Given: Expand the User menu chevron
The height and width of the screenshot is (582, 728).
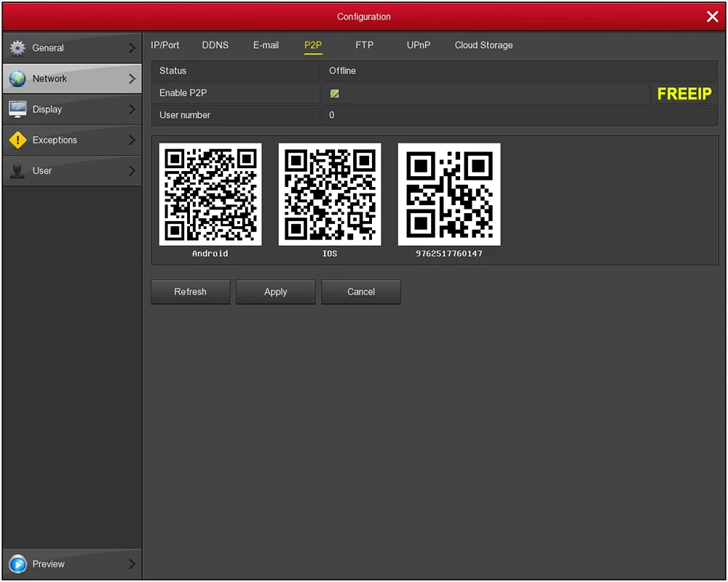Looking at the screenshot, I should [132, 171].
